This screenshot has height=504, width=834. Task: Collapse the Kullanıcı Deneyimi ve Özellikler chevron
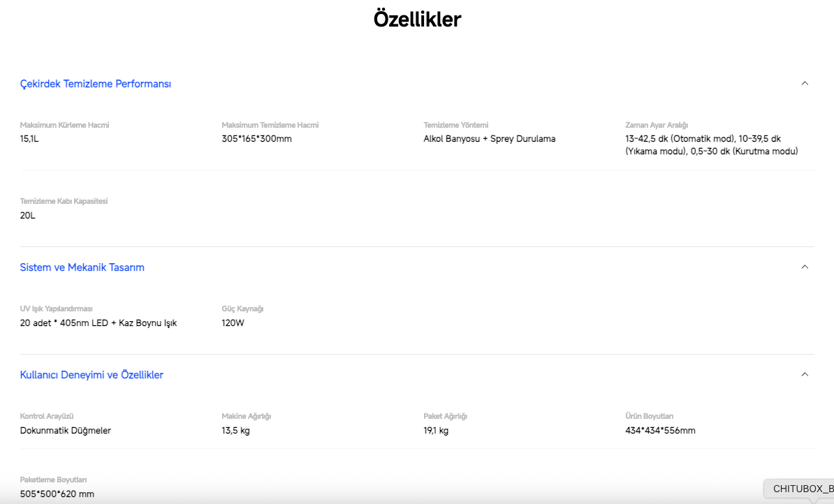(x=805, y=375)
